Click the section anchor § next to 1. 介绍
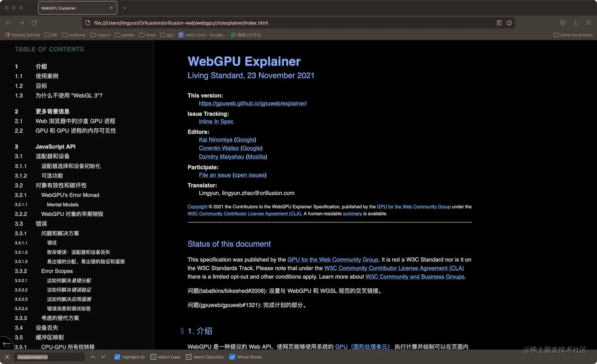This screenshot has width=597, height=364. [x=182, y=331]
